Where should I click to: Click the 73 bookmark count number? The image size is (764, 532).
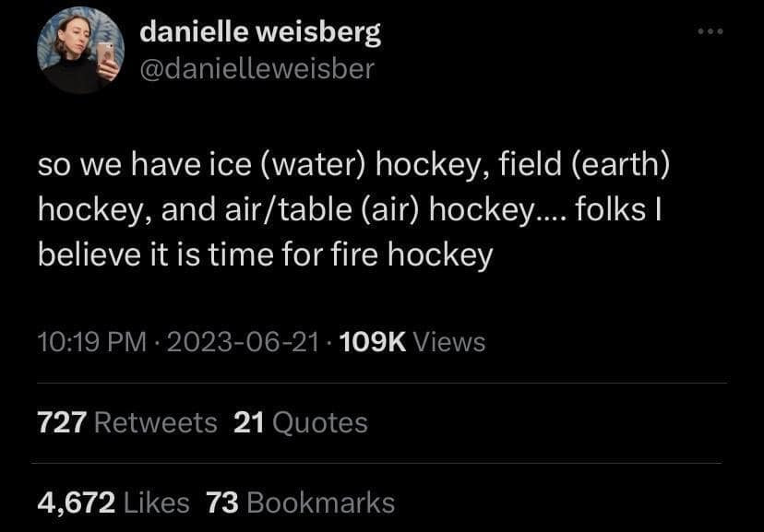tap(222, 502)
